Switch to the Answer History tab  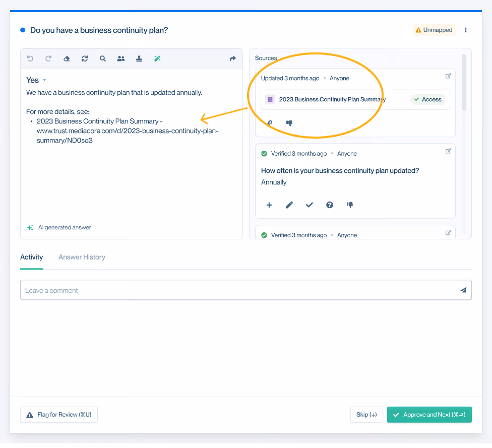click(x=82, y=257)
